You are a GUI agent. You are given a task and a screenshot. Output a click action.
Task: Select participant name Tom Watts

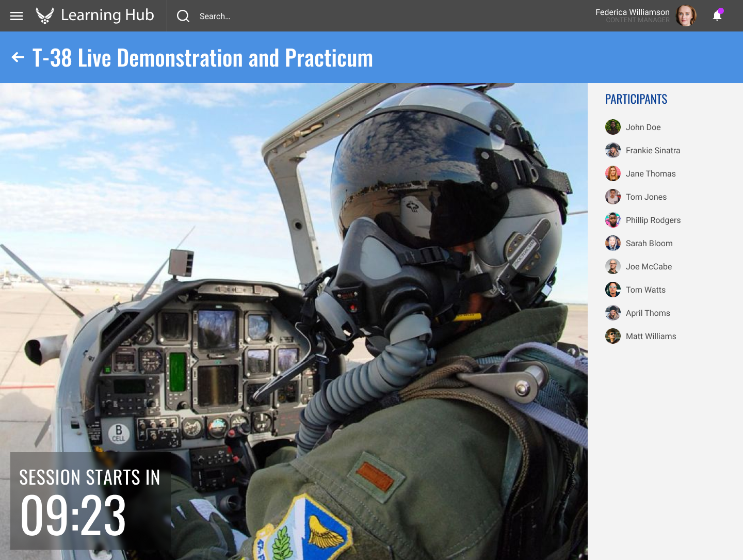[x=645, y=290]
